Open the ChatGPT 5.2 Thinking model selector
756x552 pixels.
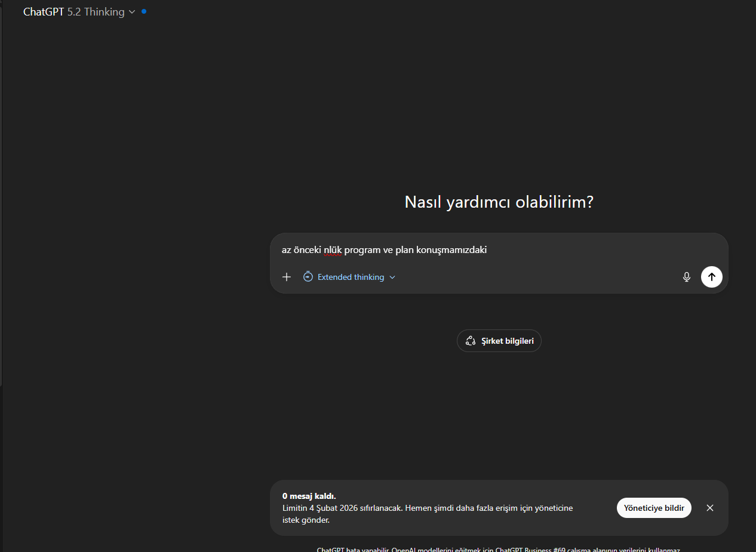pos(79,12)
